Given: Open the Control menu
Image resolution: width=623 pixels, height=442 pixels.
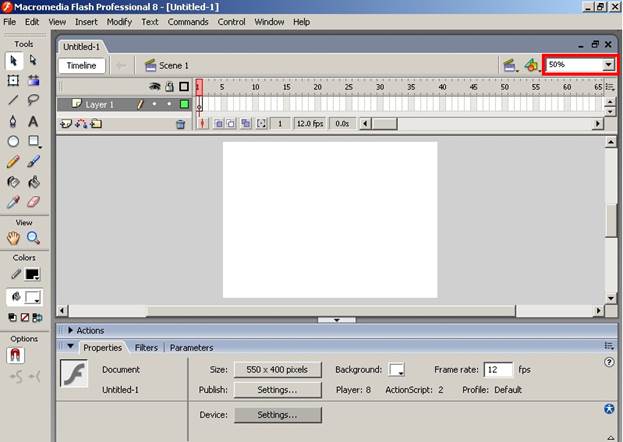Looking at the screenshot, I should tap(231, 22).
